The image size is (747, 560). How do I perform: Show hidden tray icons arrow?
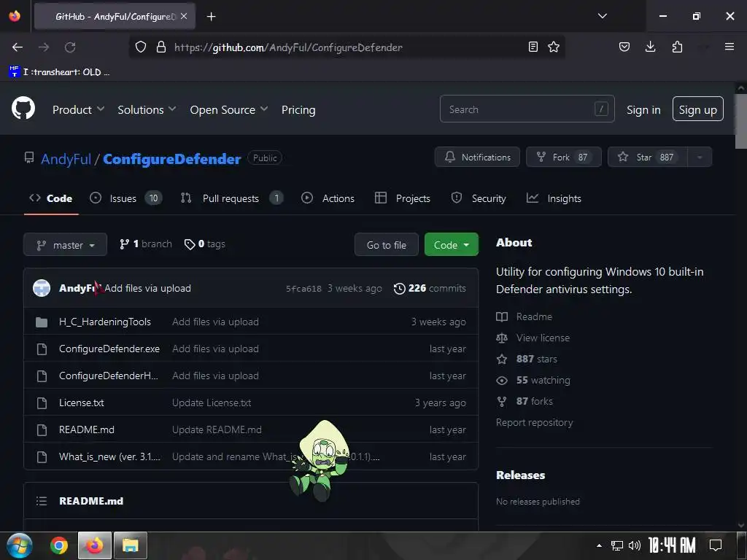point(599,545)
